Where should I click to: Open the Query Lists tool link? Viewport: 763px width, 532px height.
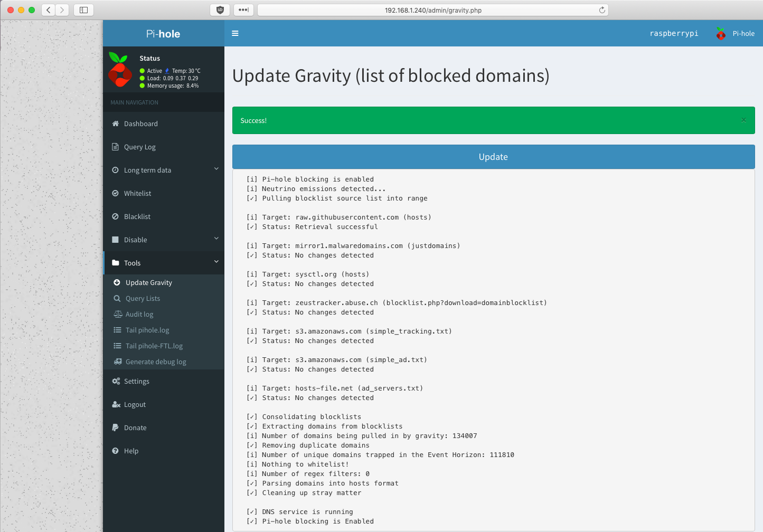tap(164, 298)
